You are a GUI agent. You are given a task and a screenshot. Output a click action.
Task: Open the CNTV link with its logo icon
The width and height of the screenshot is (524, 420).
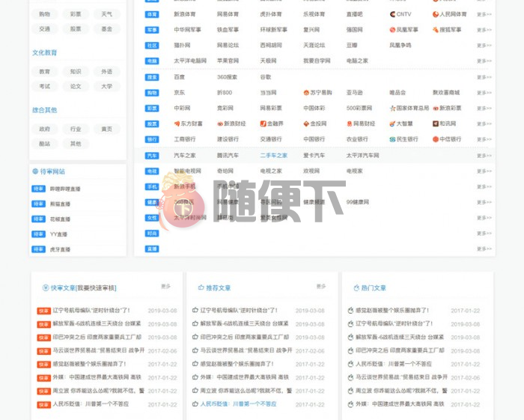point(400,14)
